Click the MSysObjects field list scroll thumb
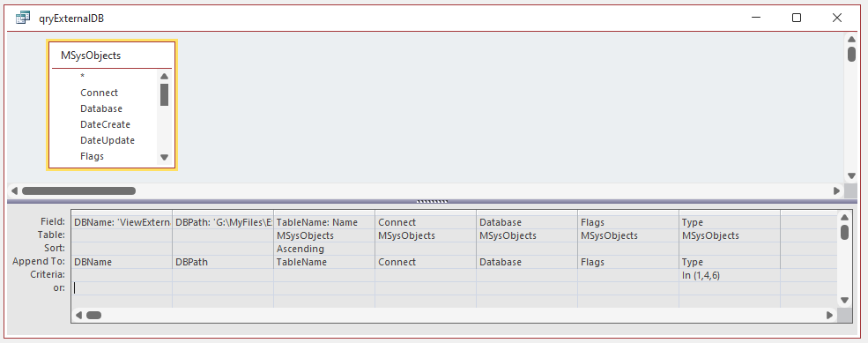The width and height of the screenshot is (868, 343). tap(164, 94)
